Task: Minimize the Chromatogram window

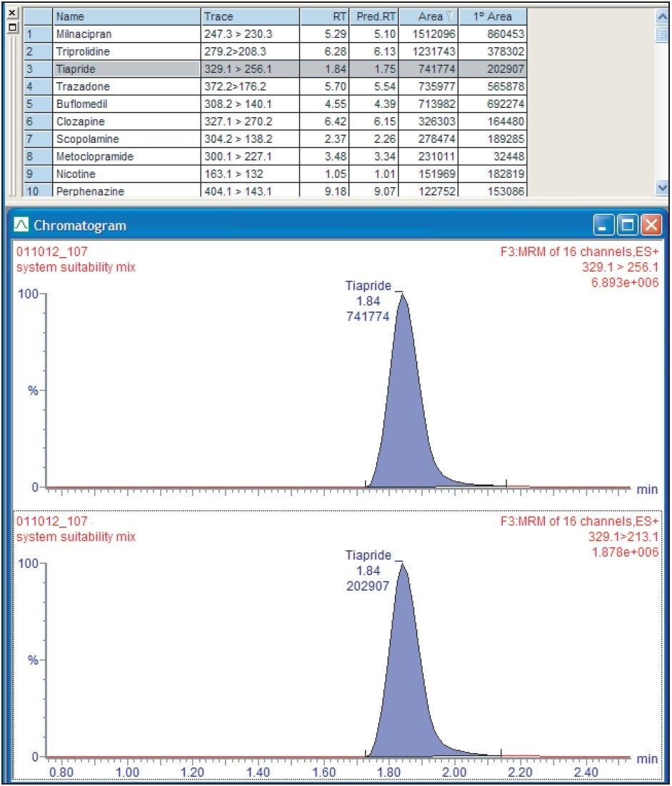Action: coord(603,224)
